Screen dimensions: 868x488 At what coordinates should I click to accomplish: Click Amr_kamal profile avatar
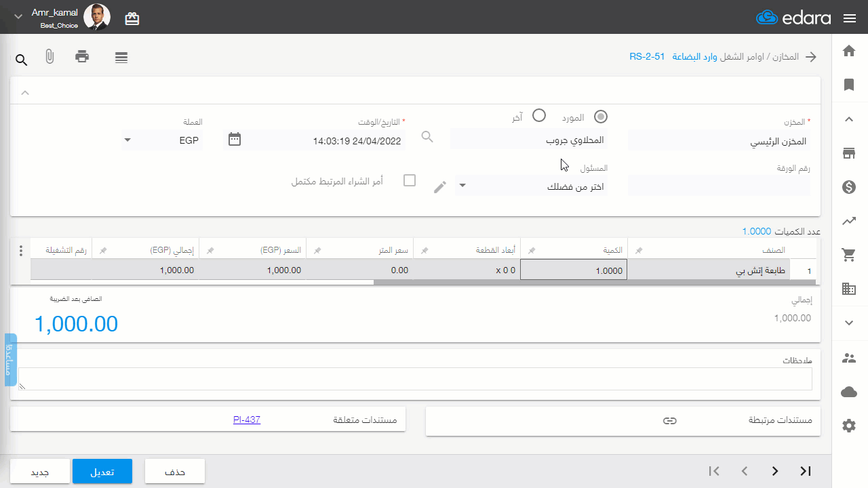[97, 17]
